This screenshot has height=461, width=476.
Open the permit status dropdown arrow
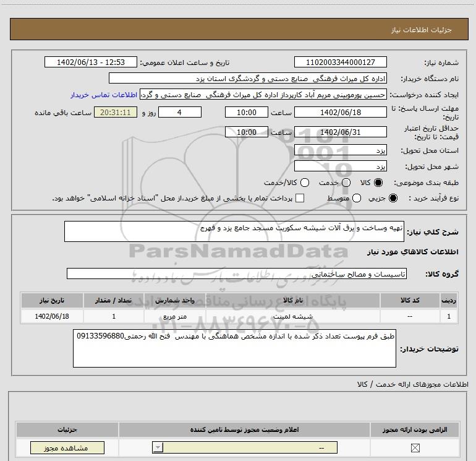(x=158, y=447)
